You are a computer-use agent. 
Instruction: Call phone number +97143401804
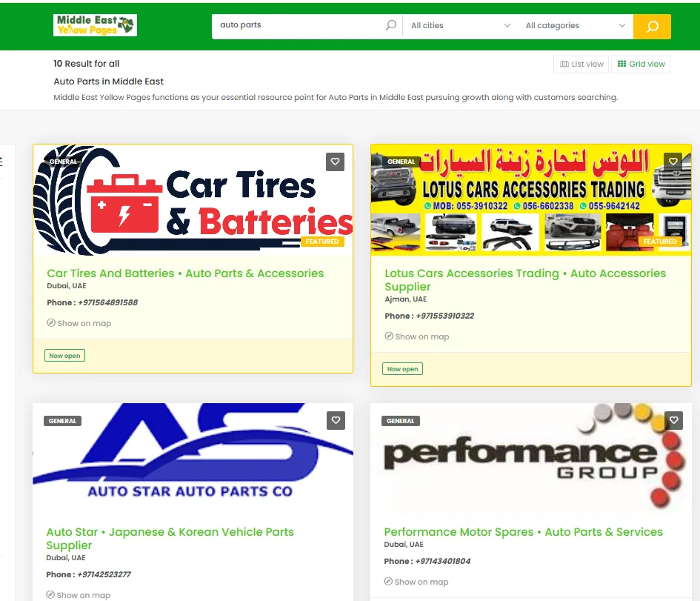point(442,561)
